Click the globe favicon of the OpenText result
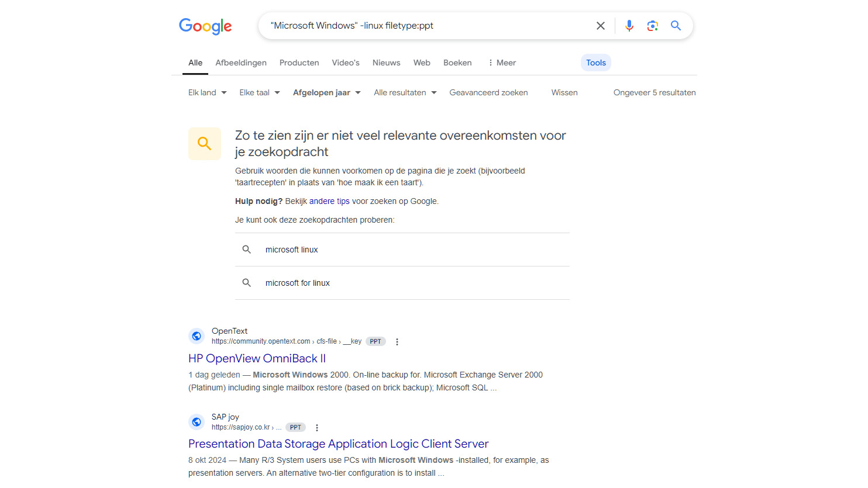Viewport: 868px width, 488px height. pos(197,336)
